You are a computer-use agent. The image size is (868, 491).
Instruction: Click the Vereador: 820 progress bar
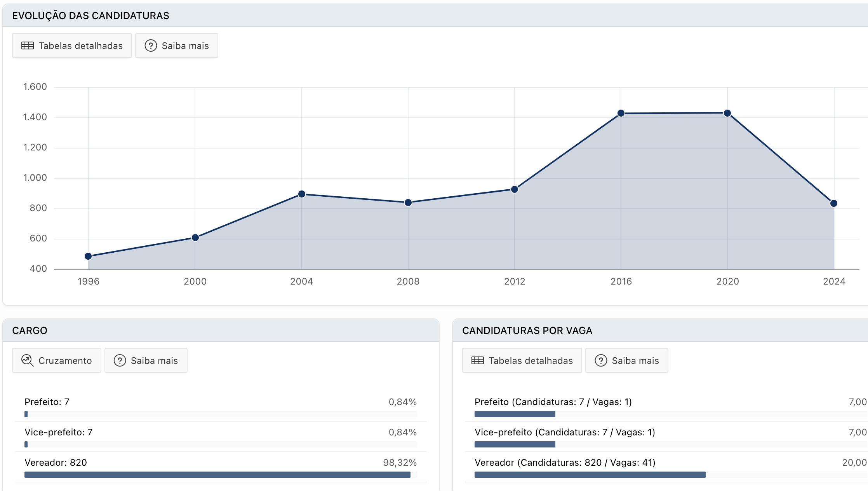point(217,475)
